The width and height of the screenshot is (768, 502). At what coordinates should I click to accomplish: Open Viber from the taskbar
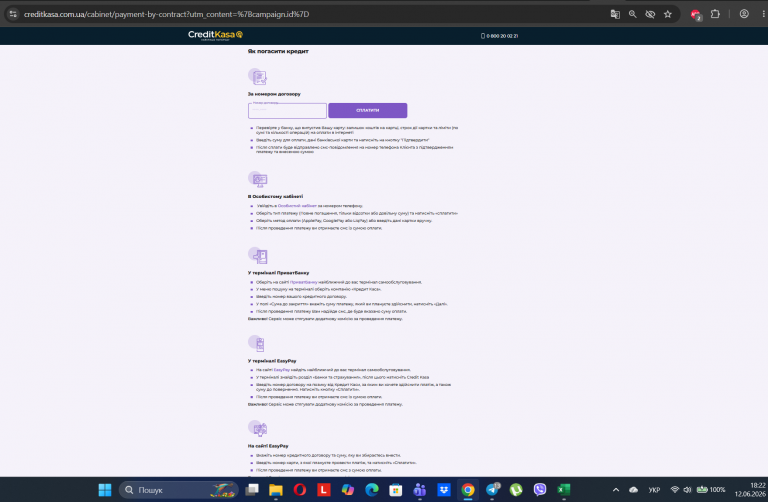(x=540, y=490)
